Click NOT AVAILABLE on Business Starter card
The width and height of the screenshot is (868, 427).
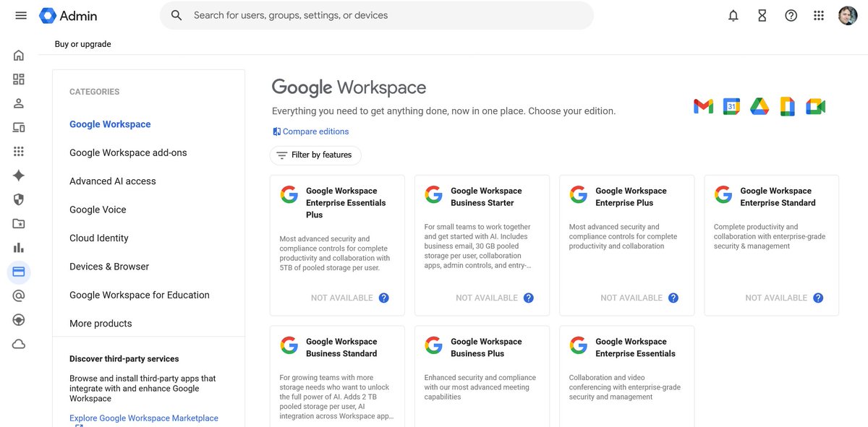487,298
